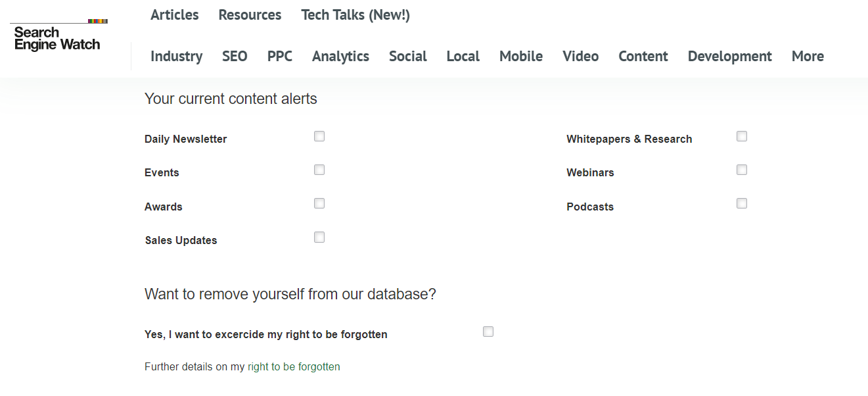
Task: Select the Podcasts checkbox
Action: pos(742,203)
